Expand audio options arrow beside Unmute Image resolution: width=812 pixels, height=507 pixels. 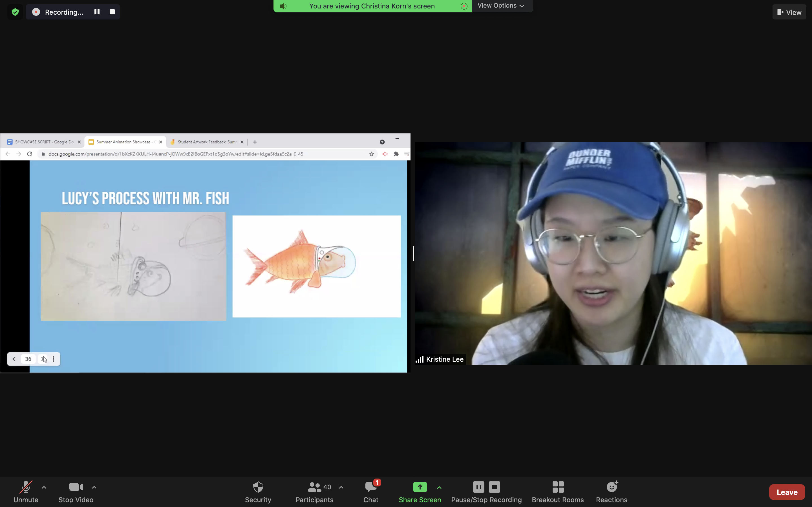(x=44, y=487)
